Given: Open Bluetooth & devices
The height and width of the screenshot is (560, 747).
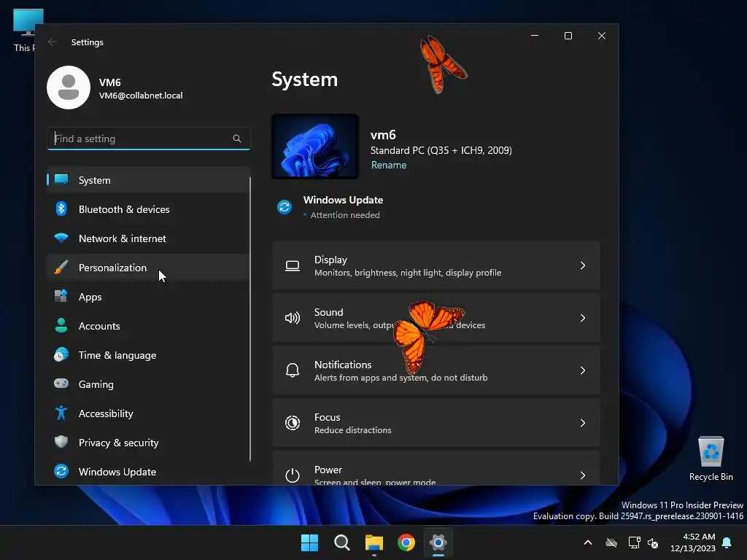Looking at the screenshot, I should (x=148, y=209).
